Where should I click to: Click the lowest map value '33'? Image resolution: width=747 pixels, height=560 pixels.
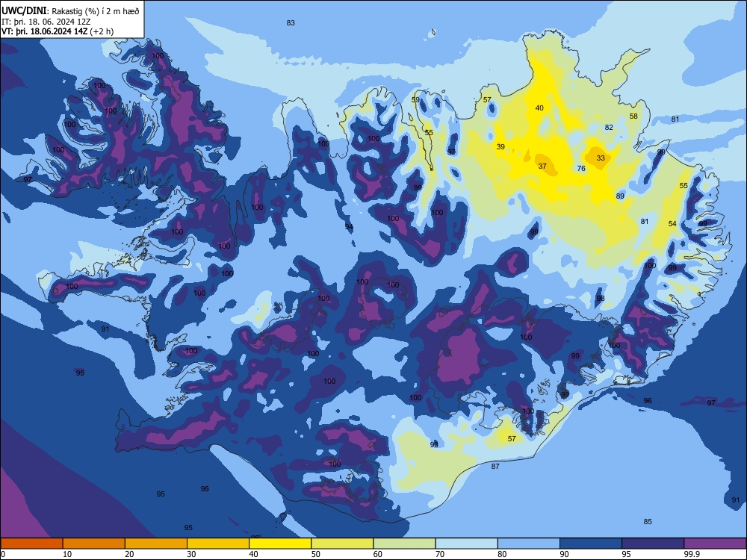601,158
